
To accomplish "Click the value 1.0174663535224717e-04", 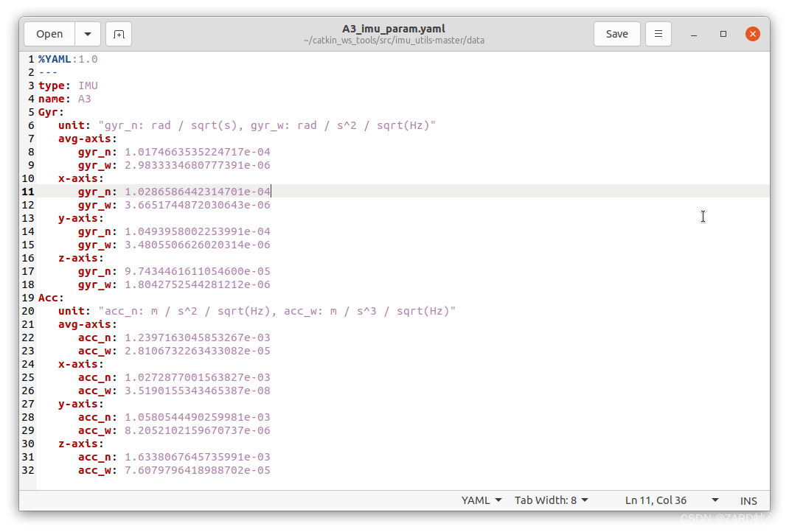I will click(198, 152).
